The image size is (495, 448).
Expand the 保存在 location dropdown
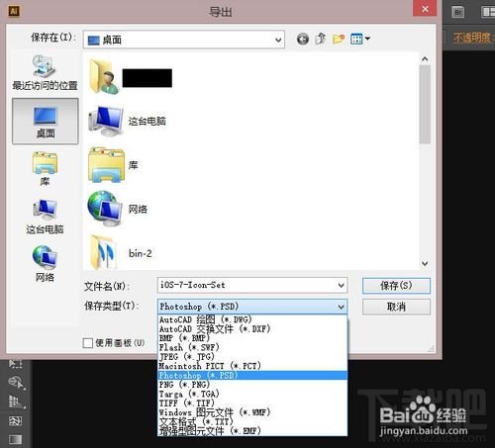tap(278, 40)
